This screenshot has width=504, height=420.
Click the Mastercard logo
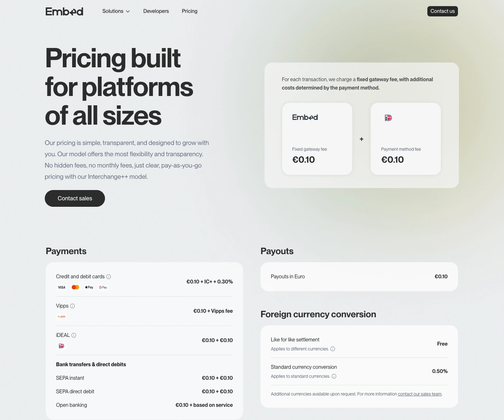pyautogui.click(x=75, y=287)
